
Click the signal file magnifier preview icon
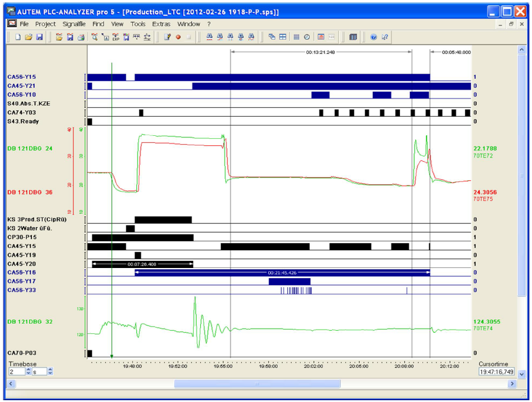95,37
